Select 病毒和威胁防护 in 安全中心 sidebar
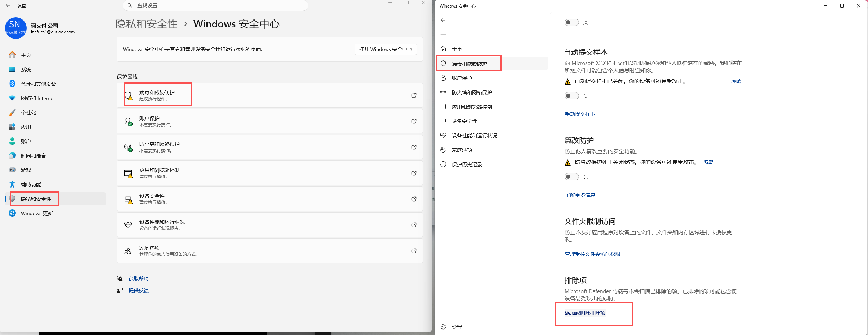Viewport: 868px width, 335px height. point(492,63)
